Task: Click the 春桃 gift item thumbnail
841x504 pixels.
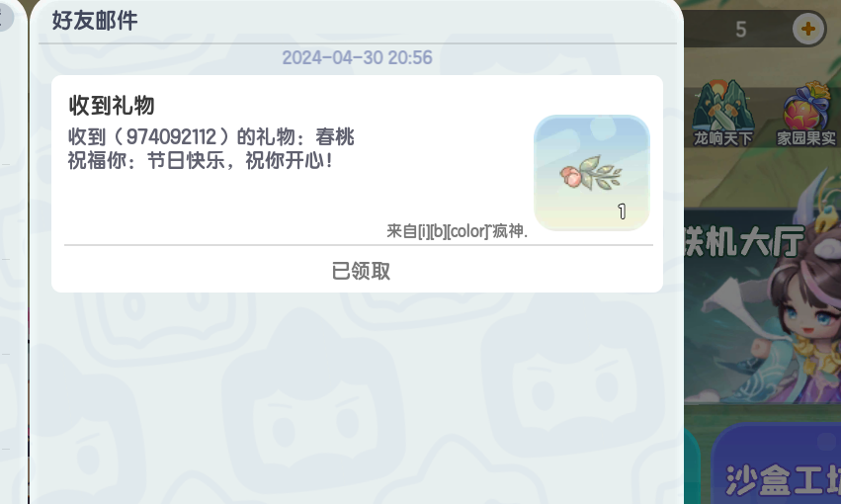Action: 592,173
